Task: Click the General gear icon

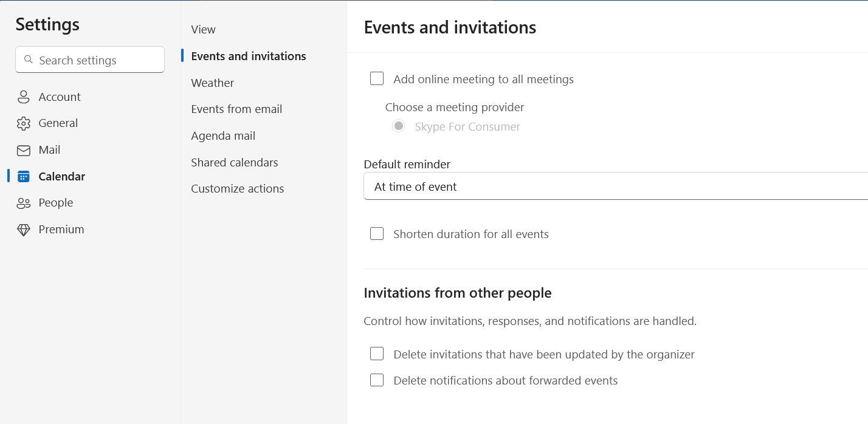Action: click(x=24, y=123)
